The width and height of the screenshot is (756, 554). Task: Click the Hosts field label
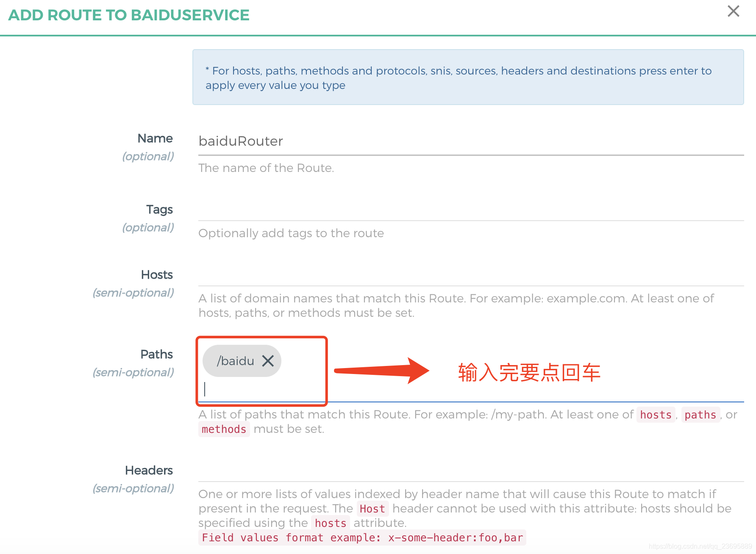157,275
